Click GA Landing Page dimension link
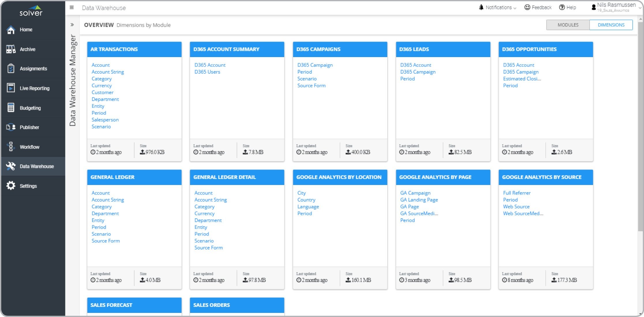Viewport: 644px width, 317px height. coord(419,200)
